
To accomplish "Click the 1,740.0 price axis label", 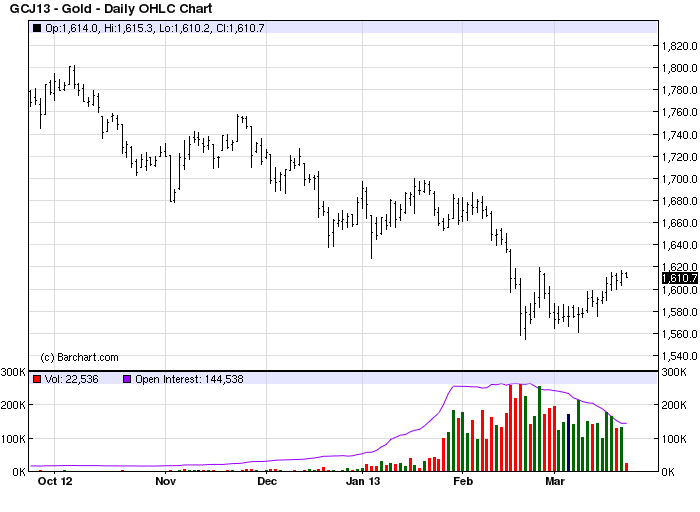I will click(679, 134).
